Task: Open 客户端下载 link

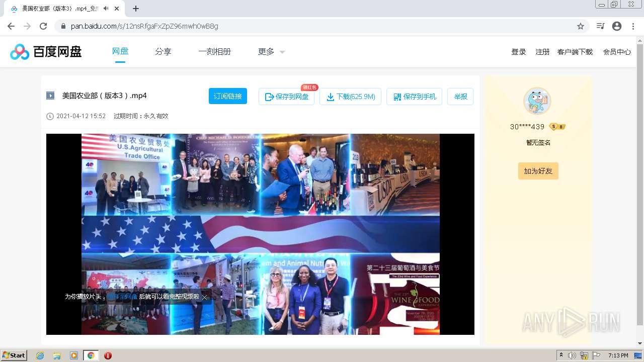Action: click(575, 52)
